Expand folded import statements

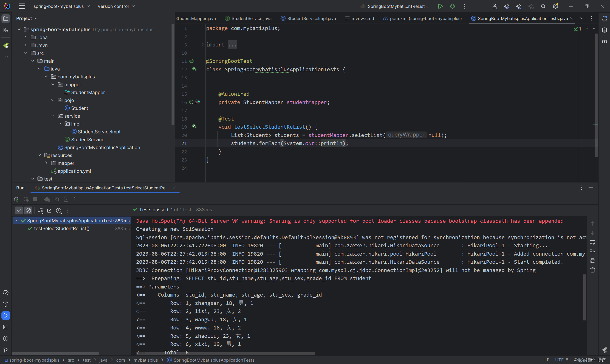point(203,44)
